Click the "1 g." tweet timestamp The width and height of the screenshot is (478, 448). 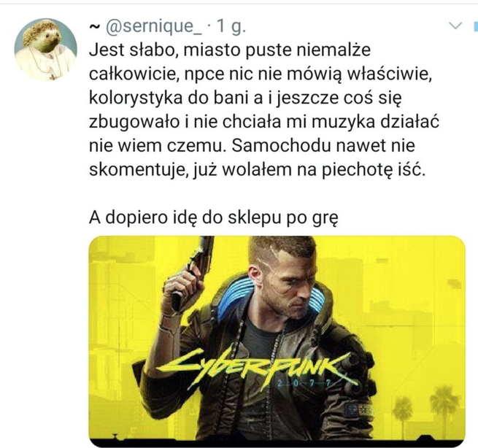230,27
